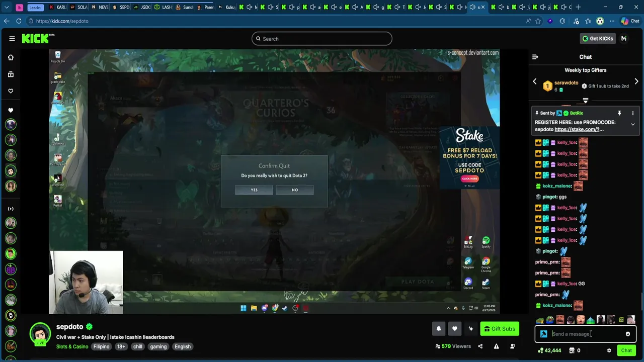Open the emoji picker in chat box
This screenshot has height=362, width=644.
[627, 334]
